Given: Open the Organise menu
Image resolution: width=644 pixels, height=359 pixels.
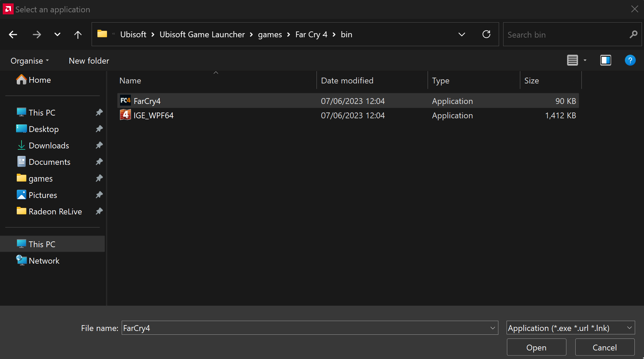Looking at the screenshot, I should coord(30,61).
